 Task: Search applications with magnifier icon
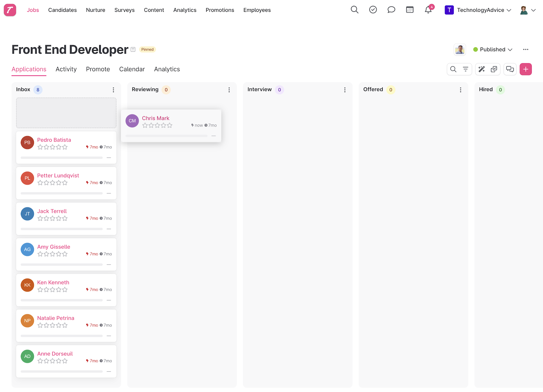pos(453,69)
